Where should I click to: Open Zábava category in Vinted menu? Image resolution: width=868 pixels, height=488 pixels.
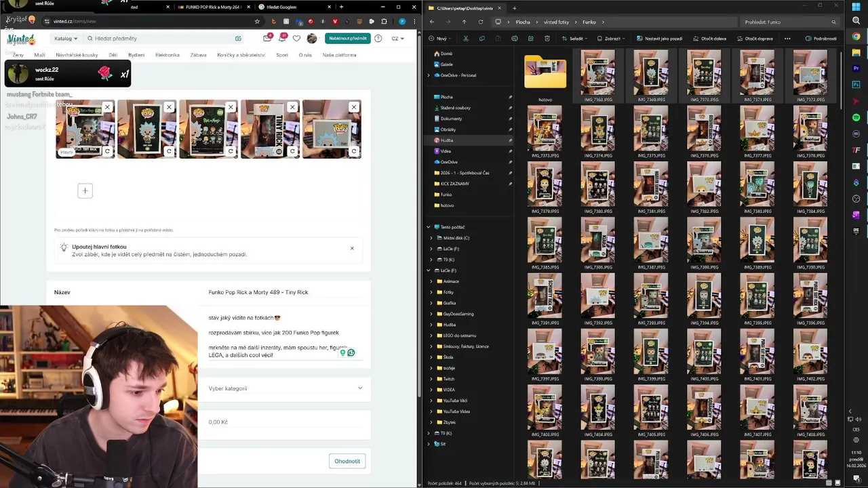(x=198, y=55)
